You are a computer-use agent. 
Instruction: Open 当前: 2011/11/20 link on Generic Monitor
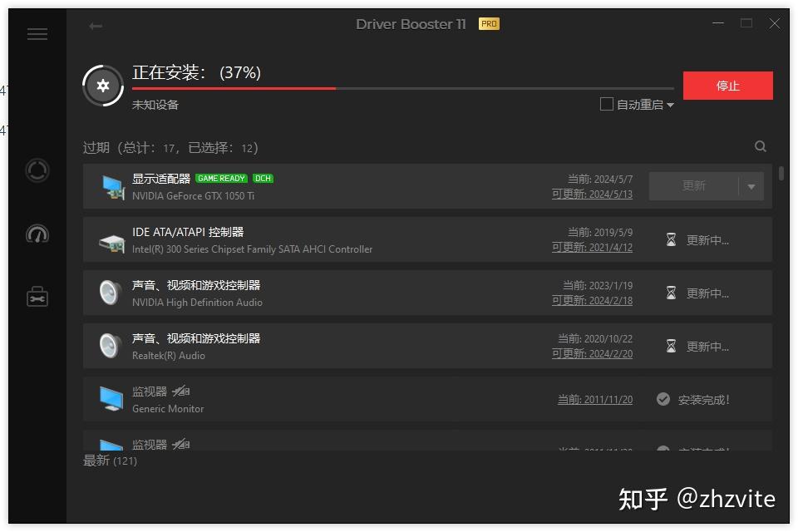pyautogui.click(x=595, y=400)
